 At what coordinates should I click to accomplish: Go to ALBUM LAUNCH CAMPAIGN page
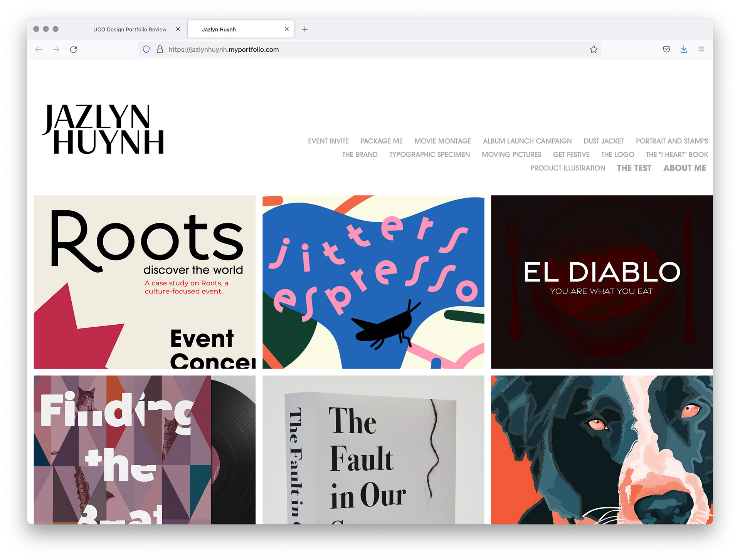[x=527, y=141]
